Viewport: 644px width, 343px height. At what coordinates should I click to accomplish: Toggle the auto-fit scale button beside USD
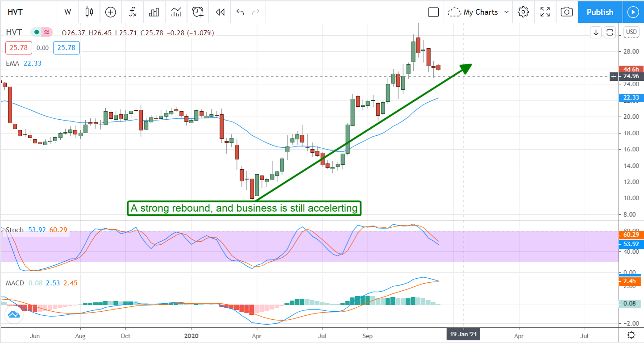click(610, 32)
